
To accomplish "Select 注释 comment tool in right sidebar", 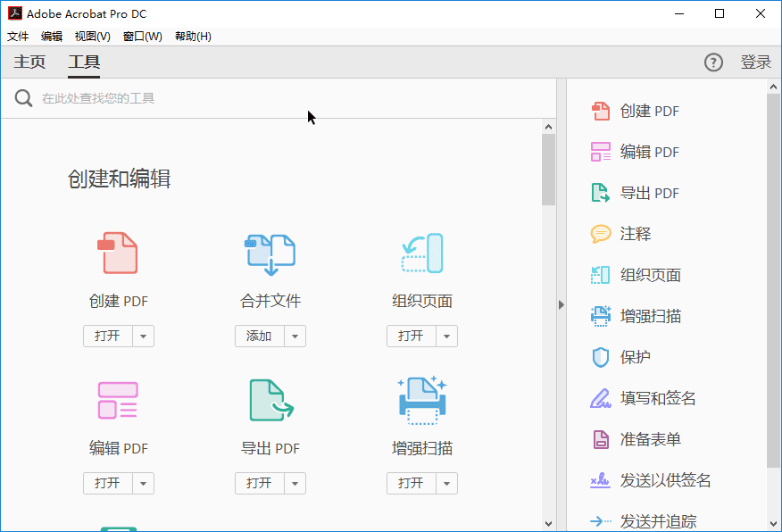I will point(635,234).
